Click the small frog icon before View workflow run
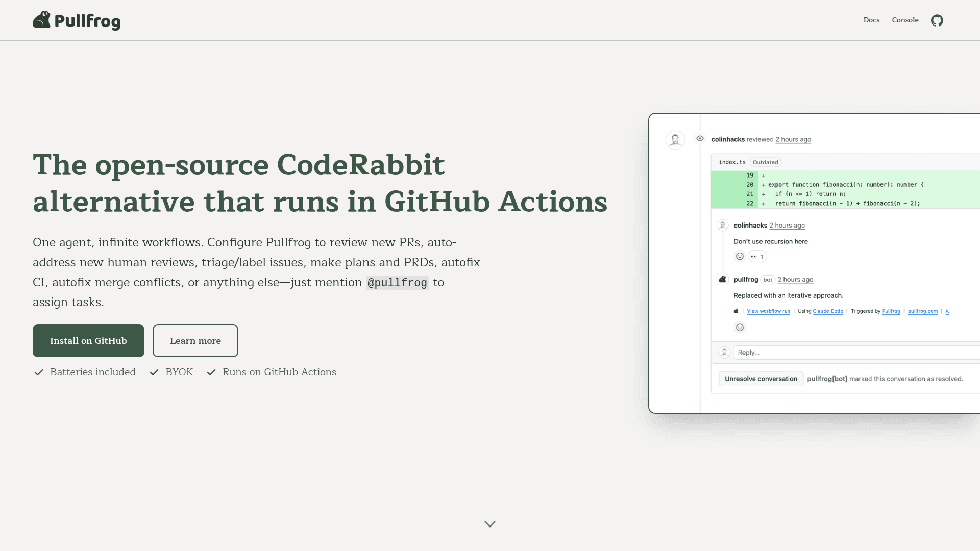Viewport: 980px width, 551px height. click(736, 311)
